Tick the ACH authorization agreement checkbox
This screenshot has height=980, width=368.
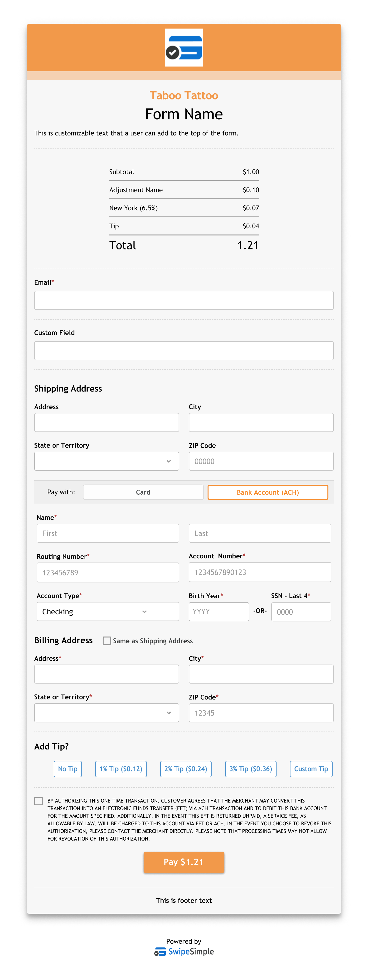pos(39,801)
